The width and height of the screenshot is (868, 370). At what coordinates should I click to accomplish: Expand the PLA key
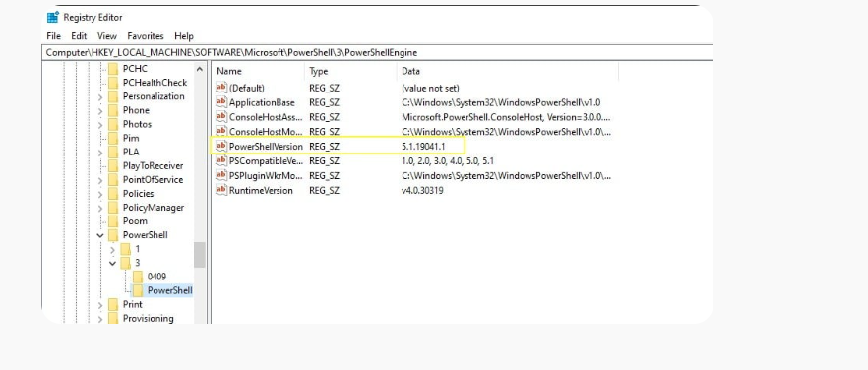(x=100, y=153)
